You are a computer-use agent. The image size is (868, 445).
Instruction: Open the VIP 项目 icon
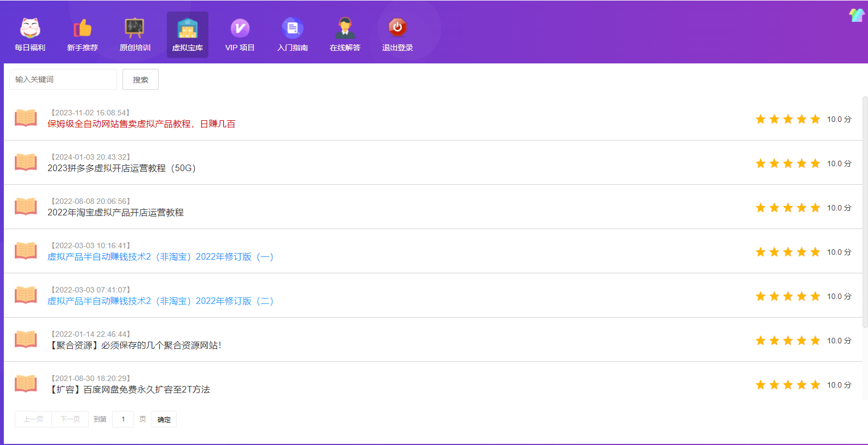[240, 28]
